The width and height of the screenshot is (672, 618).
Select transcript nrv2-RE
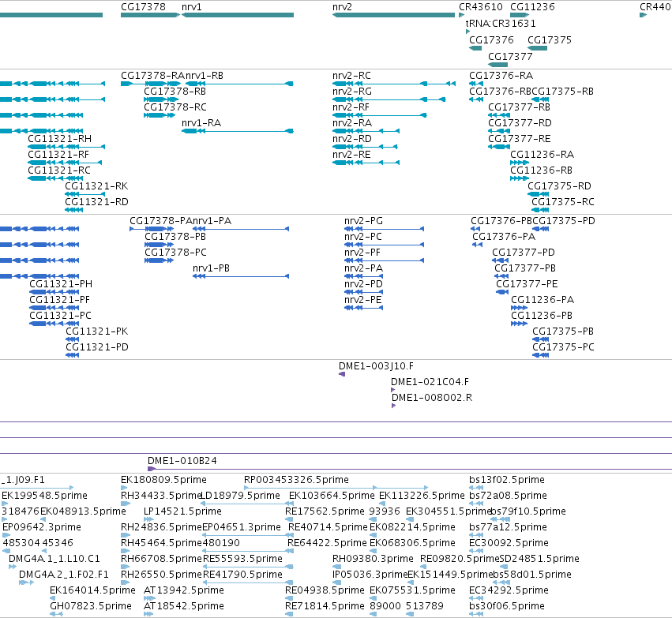pyautogui.click(x=351, y=155)
